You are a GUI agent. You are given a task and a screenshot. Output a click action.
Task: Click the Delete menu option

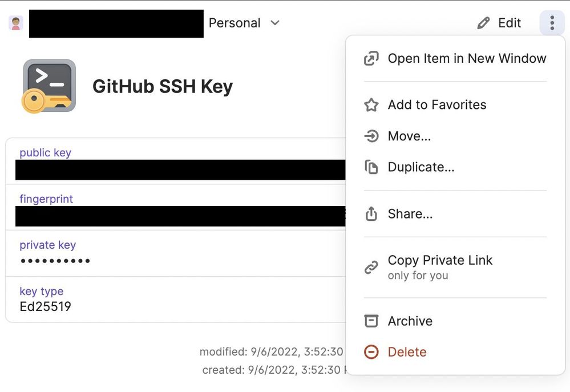click(x=407, y=352)
